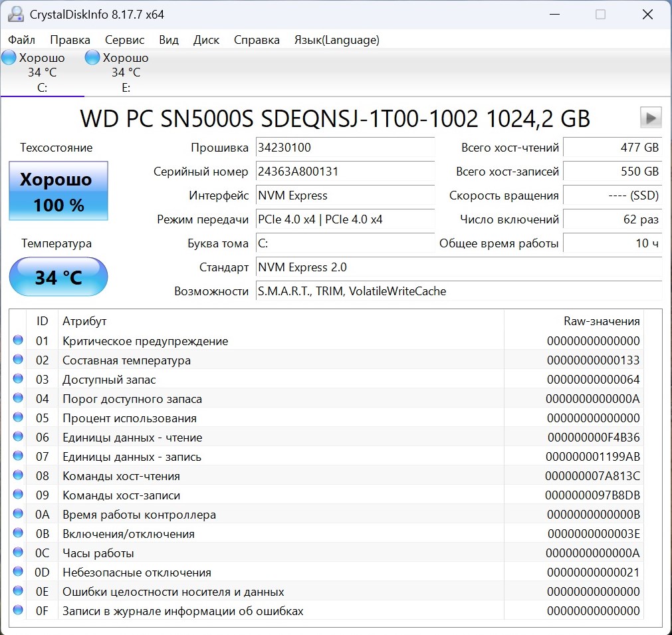This screenshot has width=672, height=635.
Task: Click status icon for Включения/отключения row
Action: tap(18, 533)
